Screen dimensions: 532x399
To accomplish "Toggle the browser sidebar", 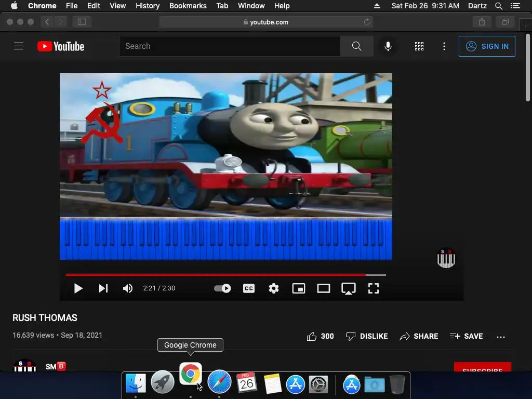I will click(82, 22).
